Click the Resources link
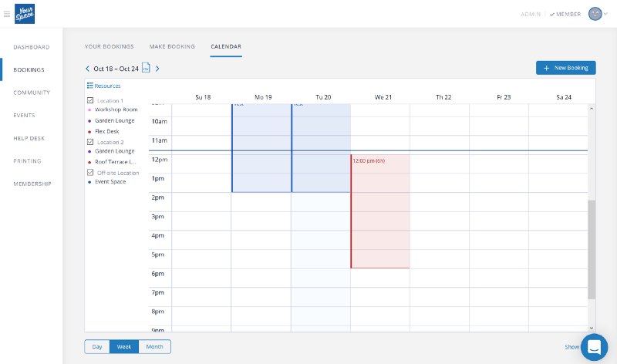Image resolution: width=617 pixels, height=364 pixels. (x=107, y=86)
